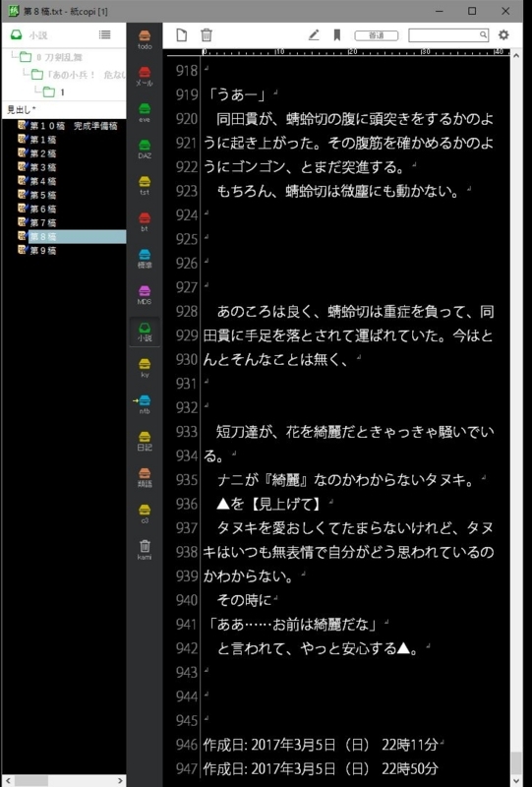The width and height of the screenshot is (532, 787).
Task: Open the todo box in the sidebar
Action: coord(145,39)
